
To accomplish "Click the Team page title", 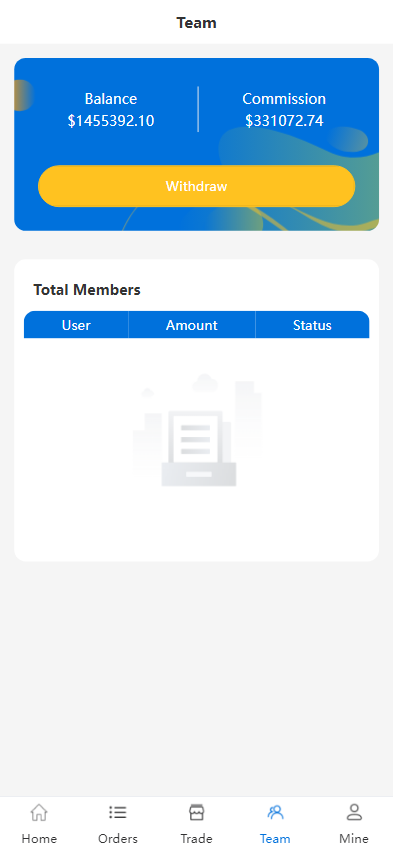I will pyautogui.click(x=196, y=23).
